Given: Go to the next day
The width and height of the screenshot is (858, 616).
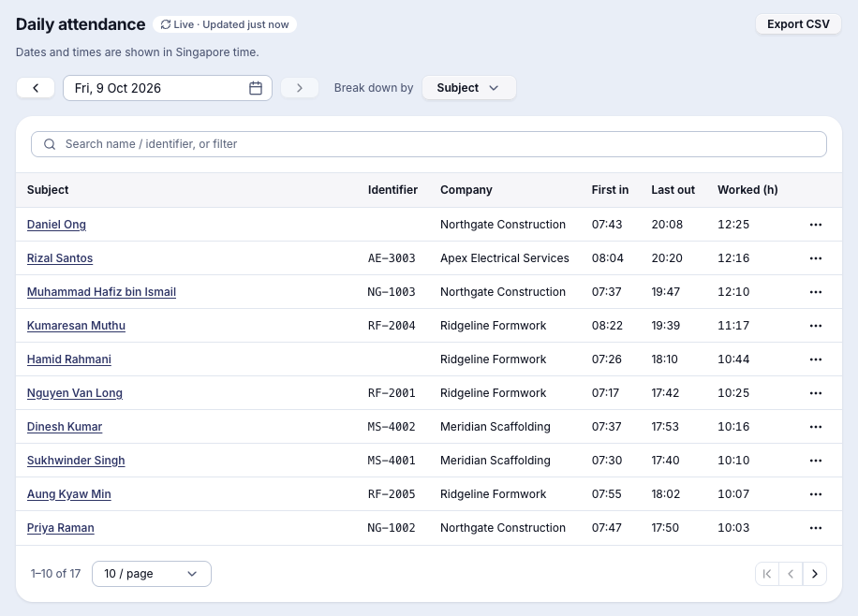Looking at the screenshot, I should coord(300,88).
